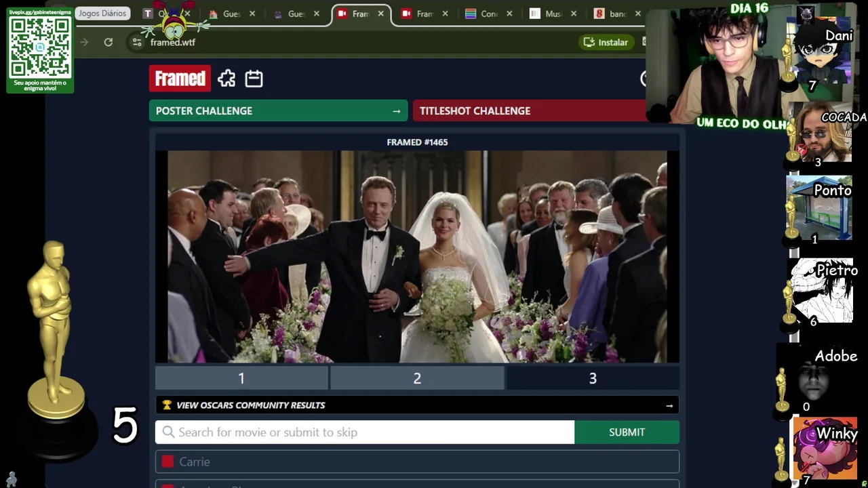Click the browser forward arrow
The height and width of the screenshot is (488, 868).
pyautogui.click(x=84, y=42)
